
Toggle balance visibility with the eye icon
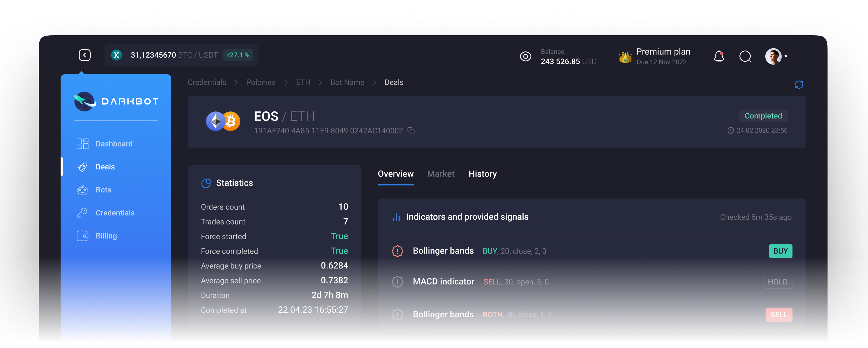pyautogui.click(x=526, y=56)
